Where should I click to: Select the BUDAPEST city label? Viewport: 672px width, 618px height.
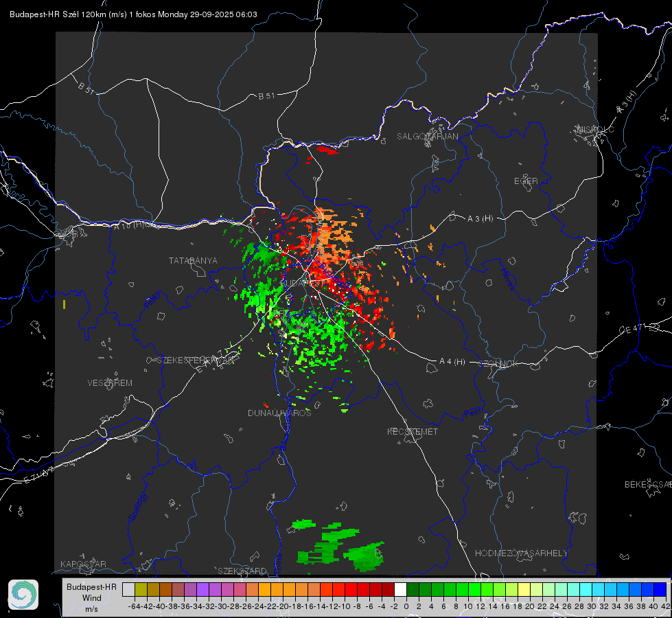(302, 284)
